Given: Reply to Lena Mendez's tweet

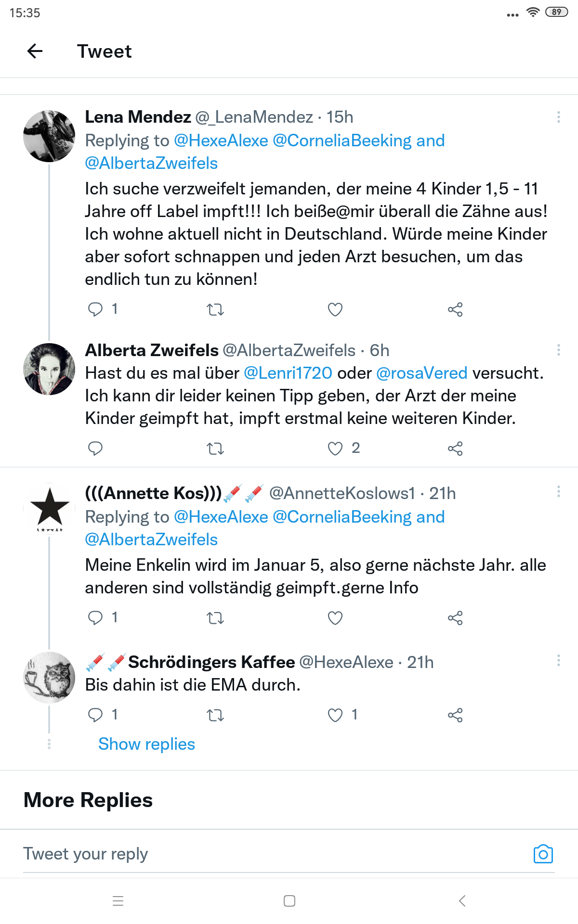Looking at the screenshot, I should tap(95, 309).
